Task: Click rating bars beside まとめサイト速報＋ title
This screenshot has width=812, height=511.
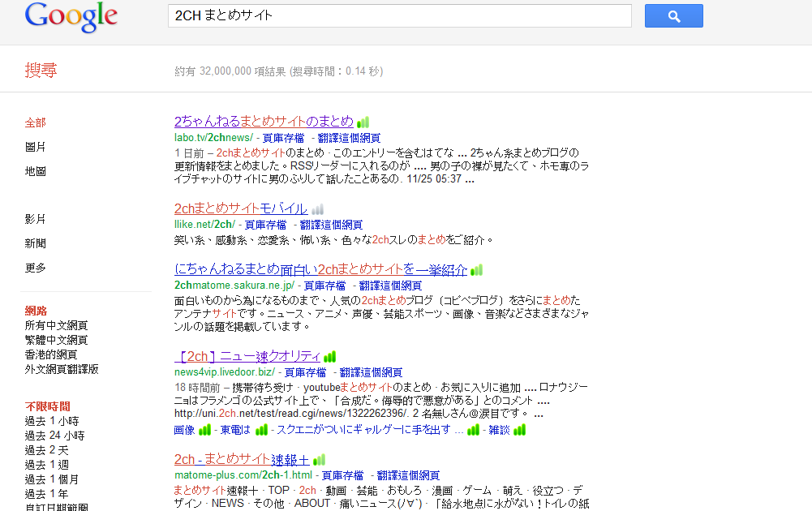Action: point(319,460)
